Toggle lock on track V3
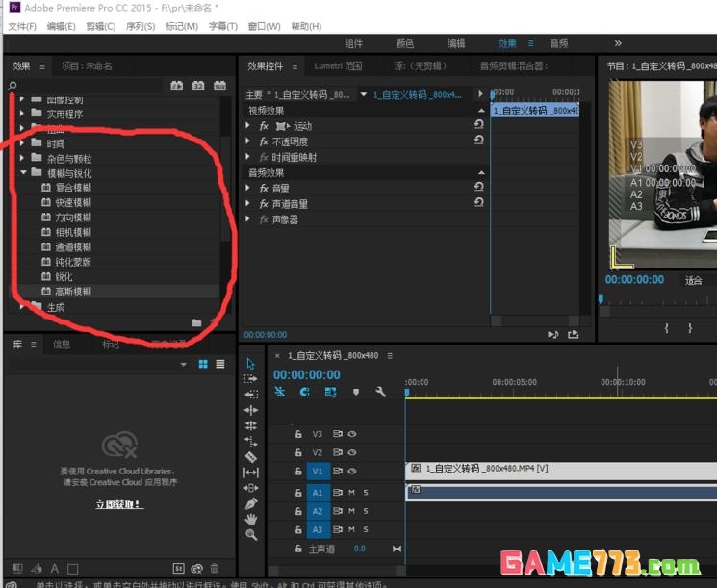Viewport: 717px width, 588px height. click(x=298, y=434)
